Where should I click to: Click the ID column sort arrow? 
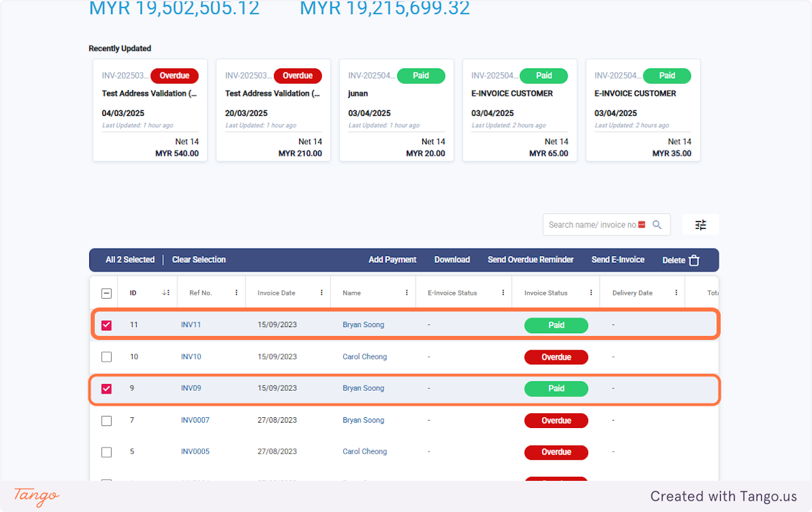165,293
